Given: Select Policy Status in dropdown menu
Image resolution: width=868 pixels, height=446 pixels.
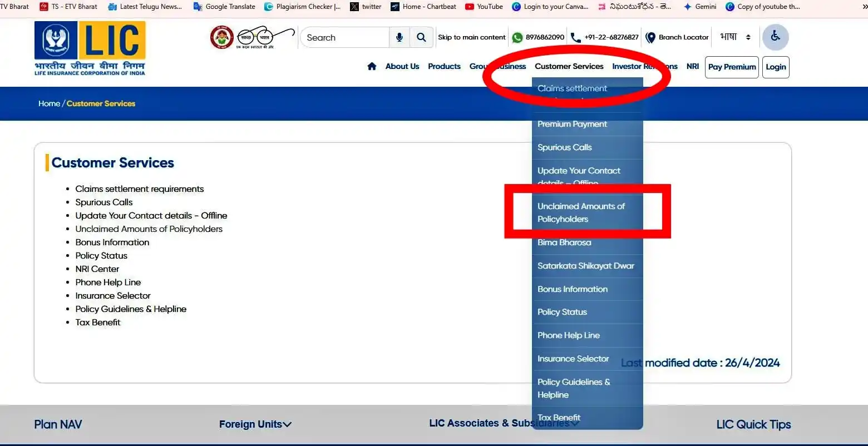Looking at the screenshot, I should pos(587,312).
